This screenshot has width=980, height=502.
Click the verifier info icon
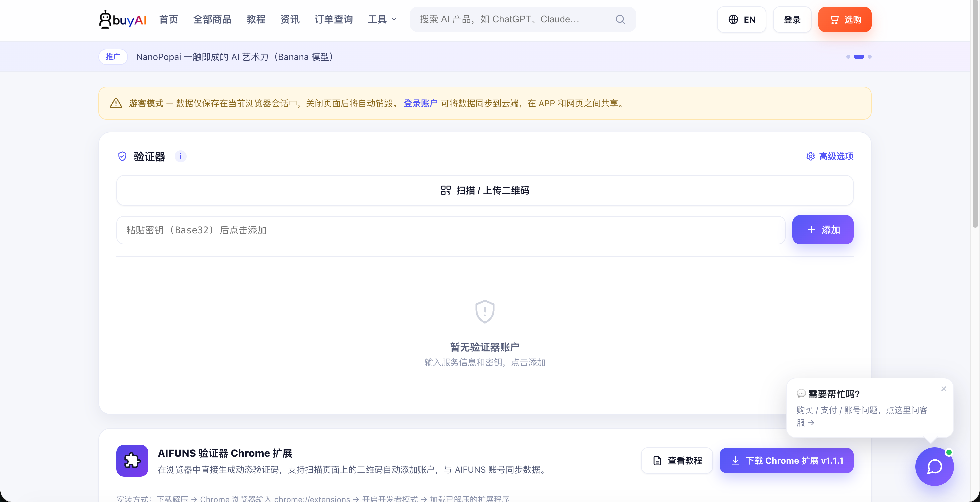coord(180,156)
